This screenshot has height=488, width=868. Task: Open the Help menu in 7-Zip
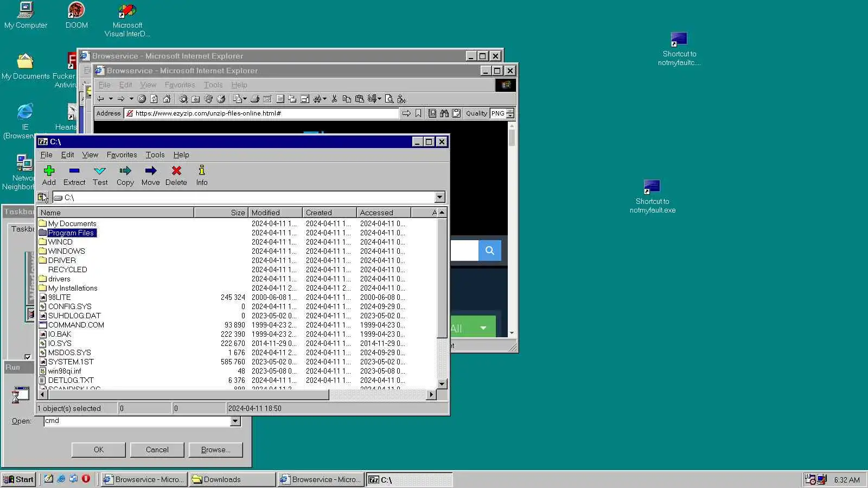181,155
